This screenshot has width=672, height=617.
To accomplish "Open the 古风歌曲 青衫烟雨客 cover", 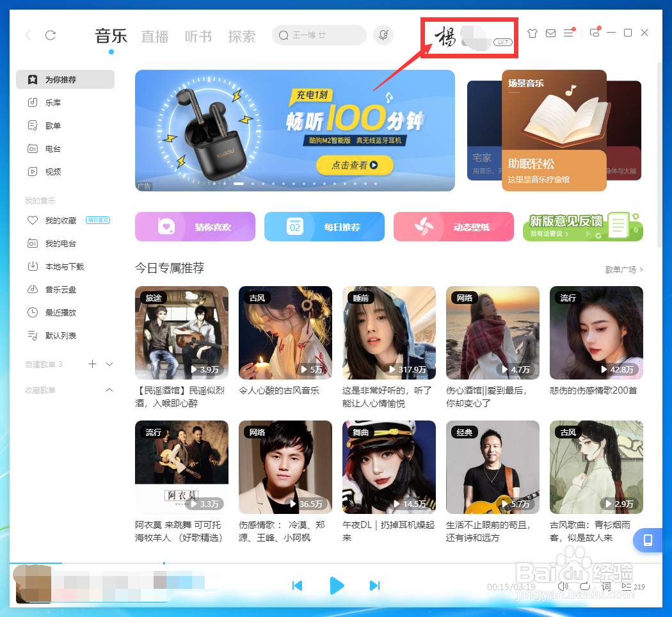I will click(596, 467).
